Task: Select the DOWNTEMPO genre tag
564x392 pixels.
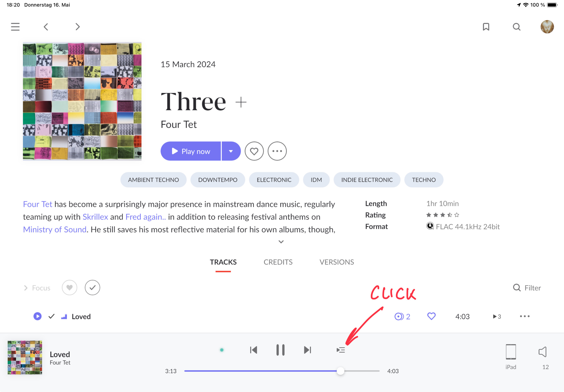Action: (x=218, y=180)
